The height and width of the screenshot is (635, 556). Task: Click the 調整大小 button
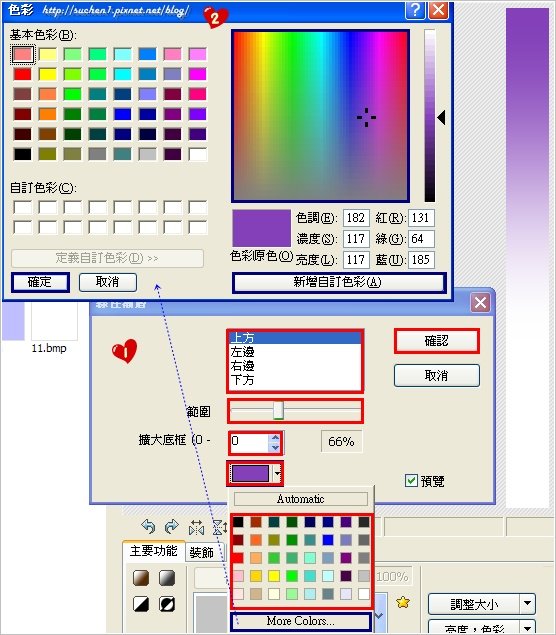point(474,603)
